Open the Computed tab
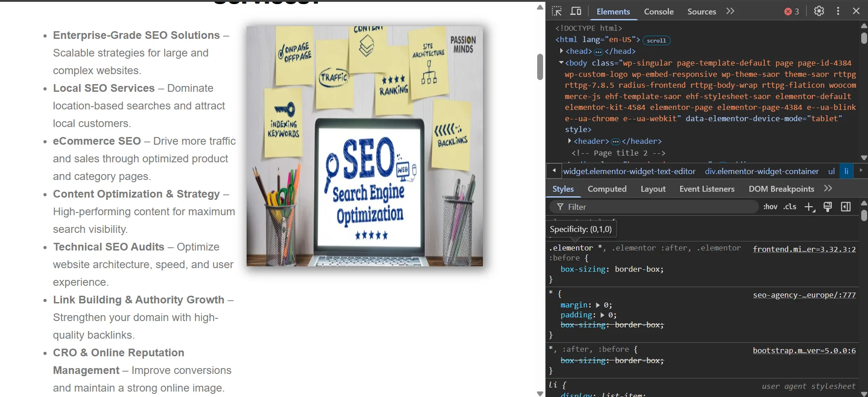Screen dimensions: 868x397 click(607, 189)
